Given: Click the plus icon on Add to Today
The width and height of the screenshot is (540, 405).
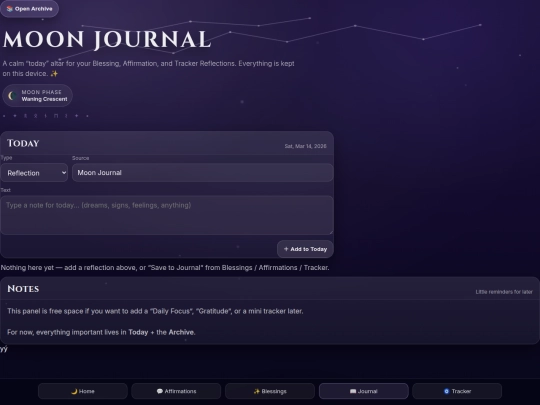Looking at the screenshot, I should (286, 249).
